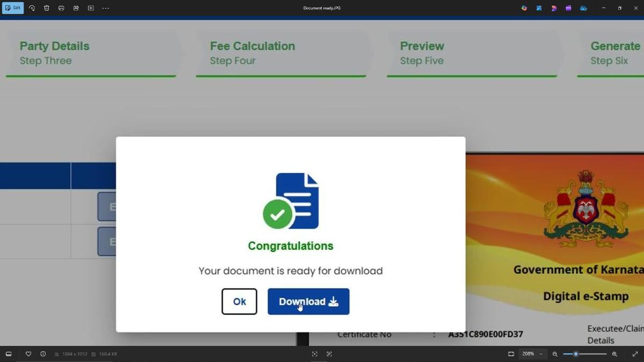Click the zoom slider track
This screenshot has width=644, height=362.
tap(590, 354)
